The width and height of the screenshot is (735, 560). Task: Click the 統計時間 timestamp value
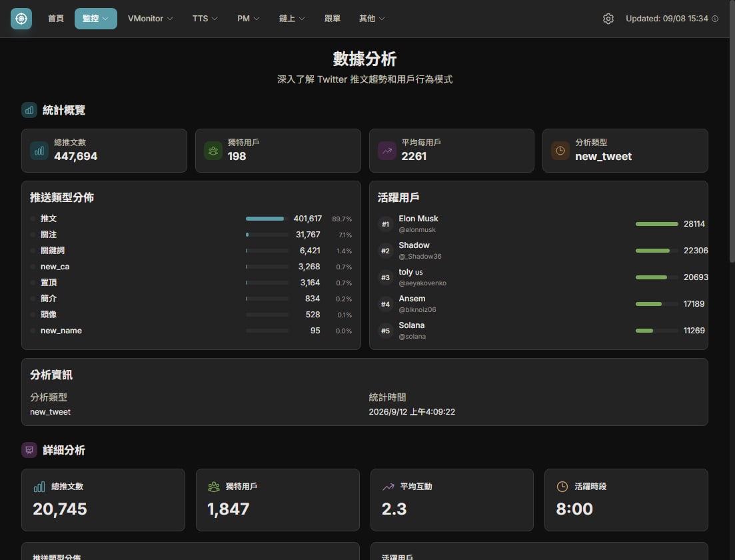coord(412,412)
